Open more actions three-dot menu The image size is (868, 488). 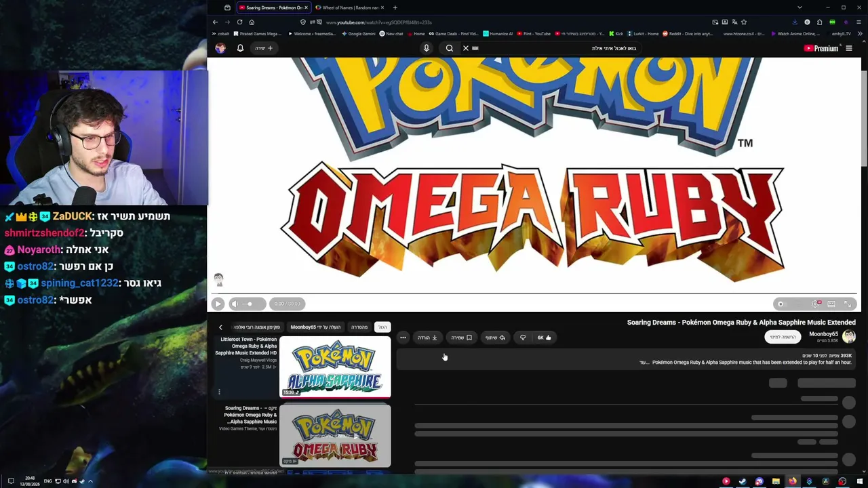[403, 338]
